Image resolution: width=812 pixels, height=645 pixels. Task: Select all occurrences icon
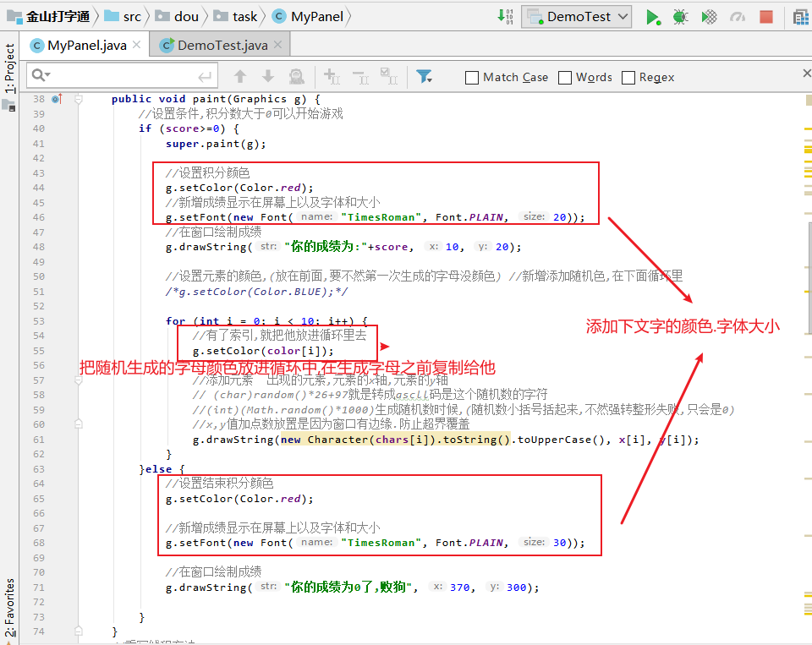388,75
